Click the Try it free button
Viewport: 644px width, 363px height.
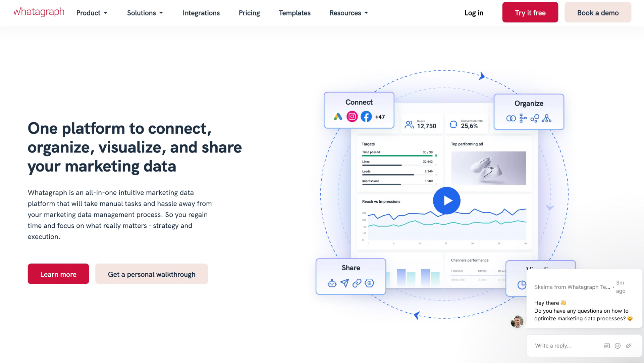[x=530, y=12]
